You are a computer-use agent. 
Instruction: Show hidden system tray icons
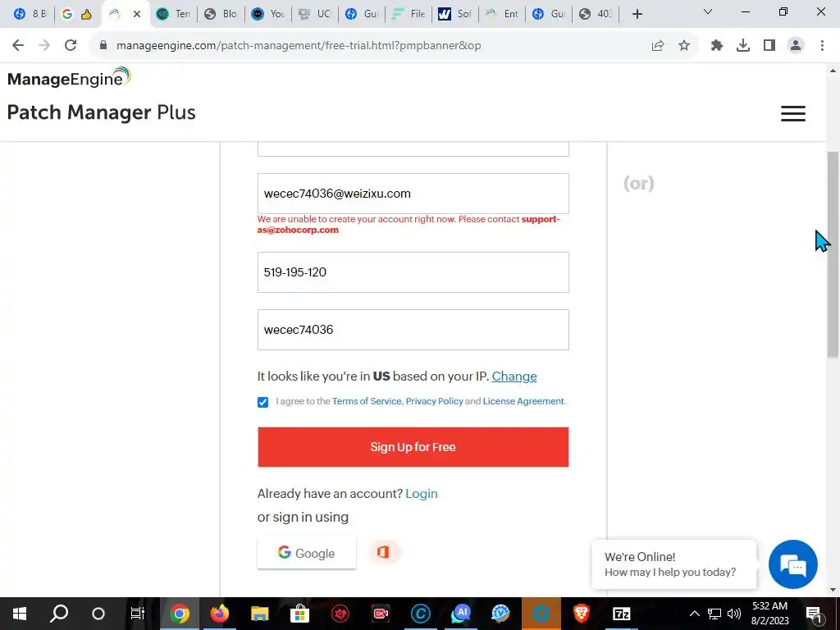tap(694, 614)
